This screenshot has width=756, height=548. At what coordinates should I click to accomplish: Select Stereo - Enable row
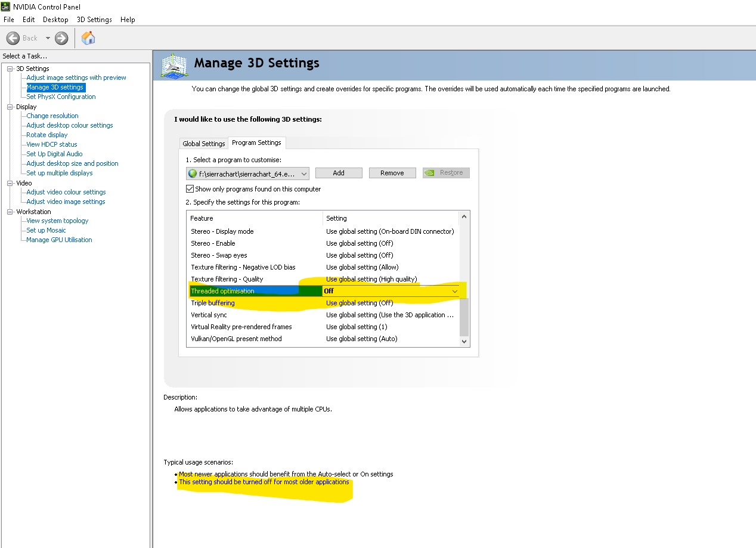click(323, 243)
